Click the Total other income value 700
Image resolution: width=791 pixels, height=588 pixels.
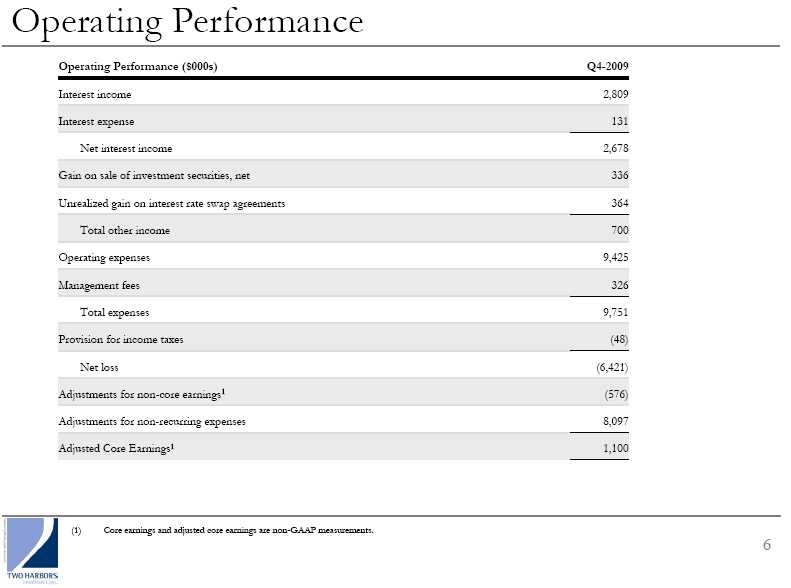(619, 230)
